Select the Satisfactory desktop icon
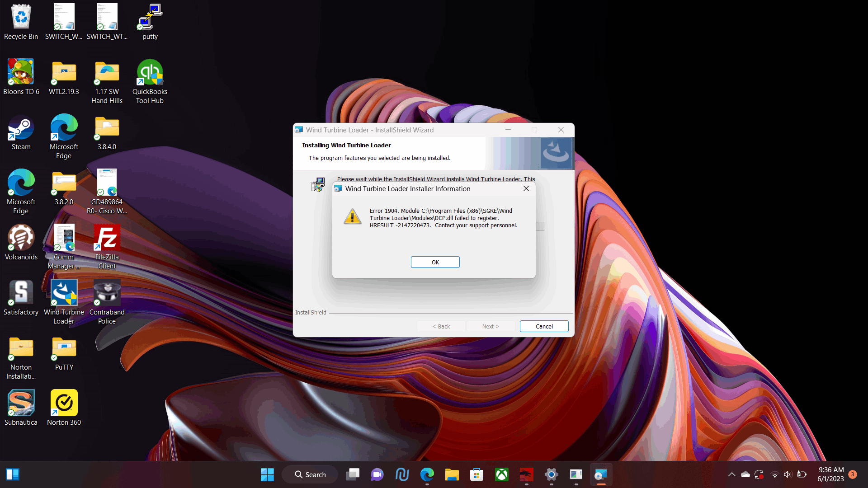This screenshot has height=488, width=868. click(x=21, y=297)
